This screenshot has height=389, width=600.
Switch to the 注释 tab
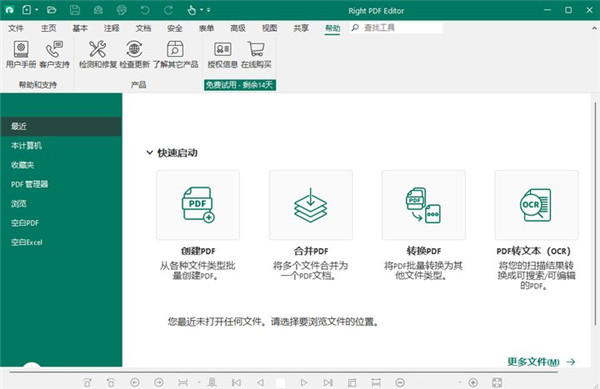112,28
